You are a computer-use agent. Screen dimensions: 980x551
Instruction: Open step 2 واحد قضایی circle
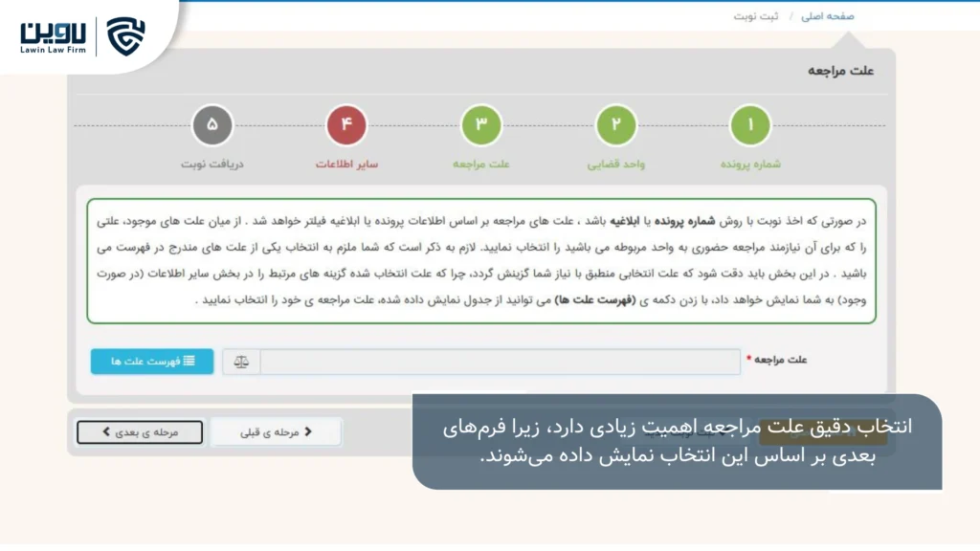(615, 125)
